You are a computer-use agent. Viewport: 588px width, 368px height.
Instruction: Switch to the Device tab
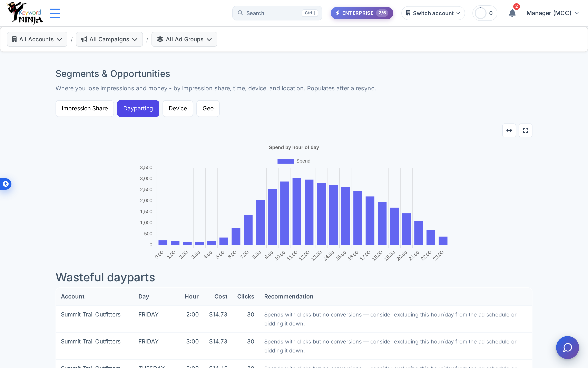tap(178, 109)
